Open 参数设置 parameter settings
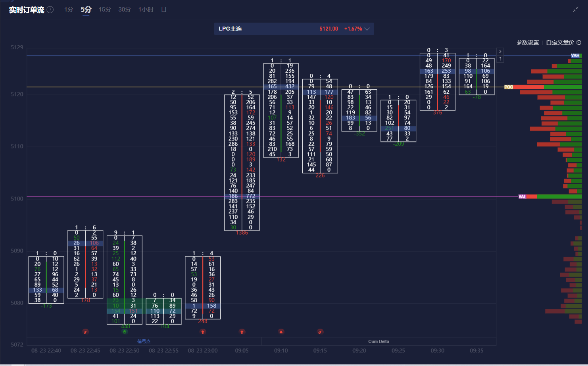This screenshot has width=588, height=366. coord(528,42)
